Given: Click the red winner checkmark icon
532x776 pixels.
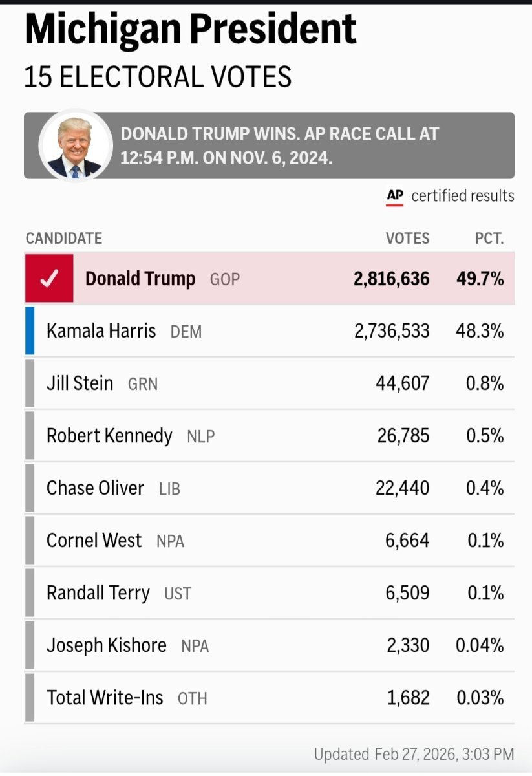Looking at the screenshot, I should tap(49, 279).
